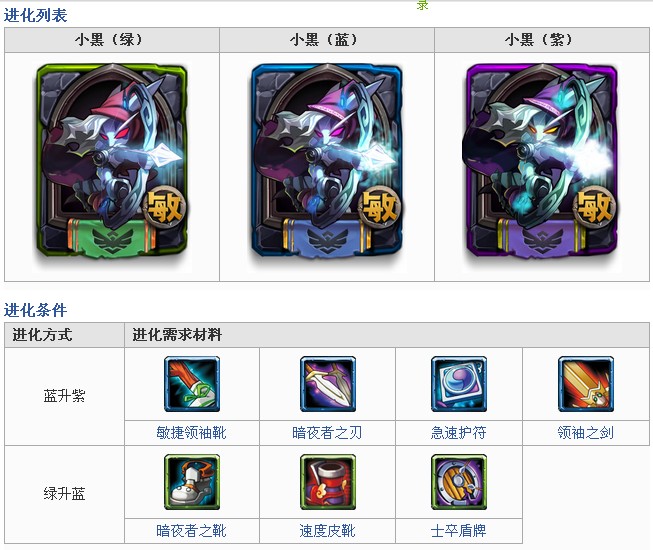Open the 急速护符 text link
Viewport: 653px width, 550px height.
(459, 433)
